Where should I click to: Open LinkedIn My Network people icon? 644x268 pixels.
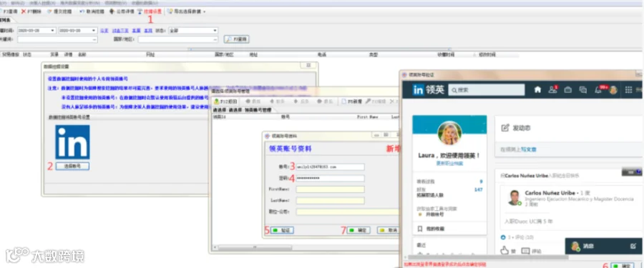click(552, 90)
